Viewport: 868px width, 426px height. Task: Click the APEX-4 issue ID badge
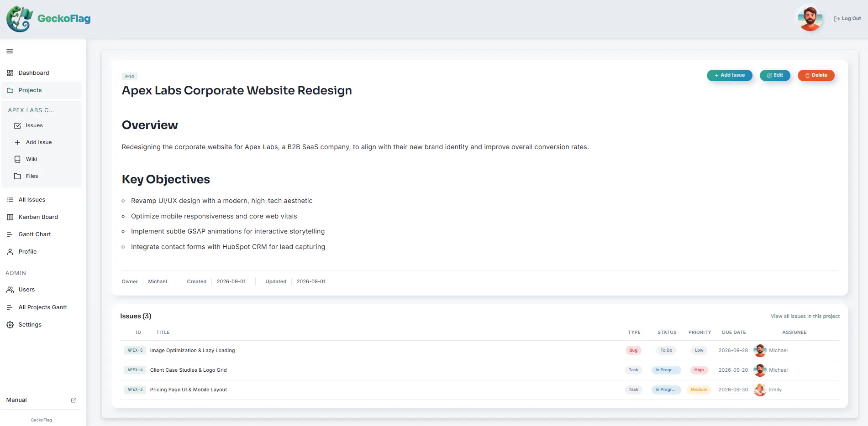135,370
